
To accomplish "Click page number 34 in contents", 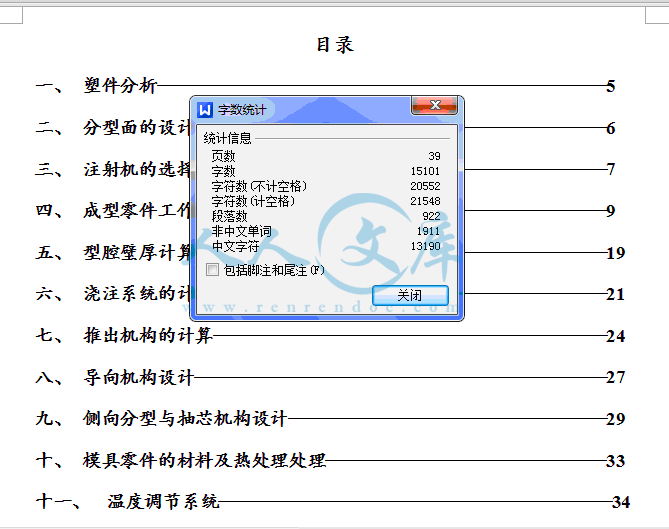I will click(x=621, y=502).
